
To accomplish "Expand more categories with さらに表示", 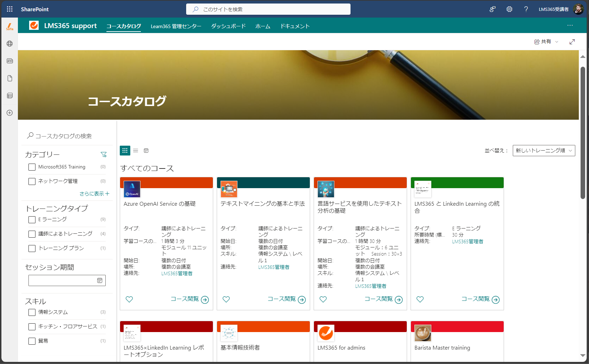I will tap(94, 194).
